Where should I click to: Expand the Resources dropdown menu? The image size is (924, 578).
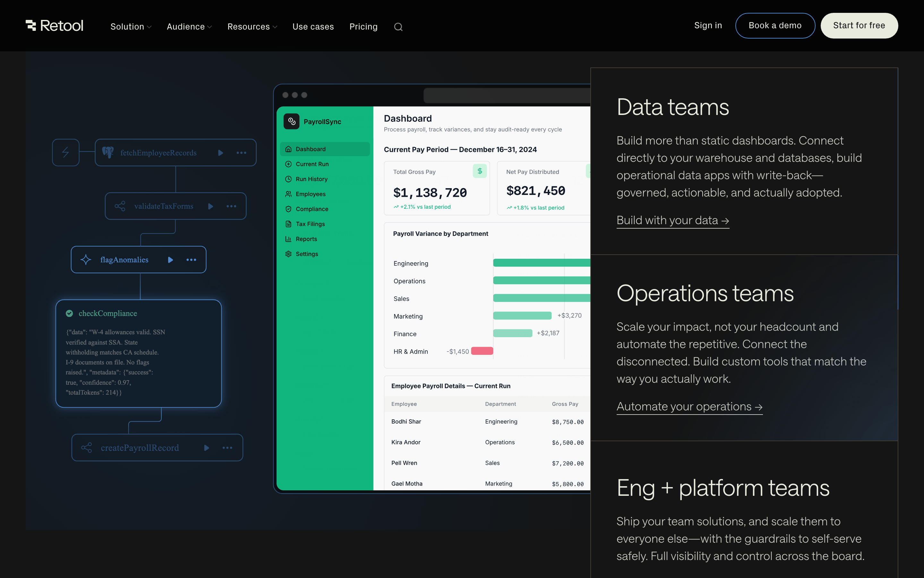[x=252, y=26]
